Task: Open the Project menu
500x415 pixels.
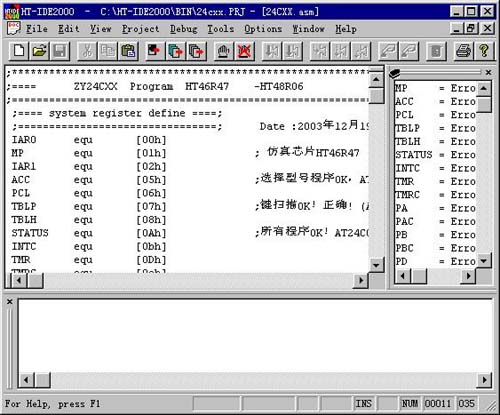Action: [140, 29]
